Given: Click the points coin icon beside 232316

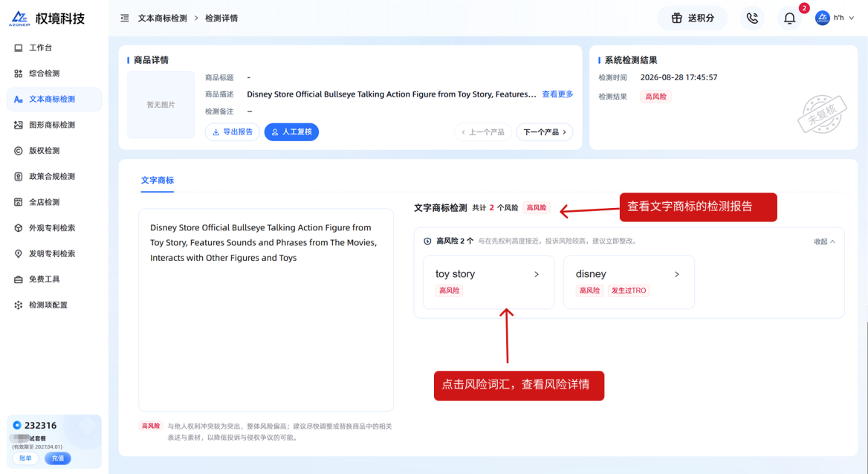Looking at the screenshot, I should [17, 425].
